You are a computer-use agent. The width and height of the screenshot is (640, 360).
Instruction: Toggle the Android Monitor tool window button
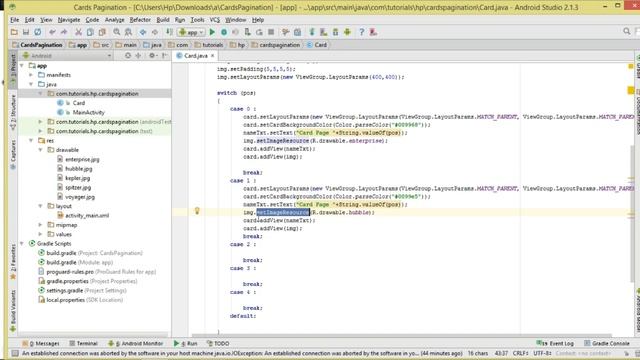pyautogui.click(x=135, y=344)
